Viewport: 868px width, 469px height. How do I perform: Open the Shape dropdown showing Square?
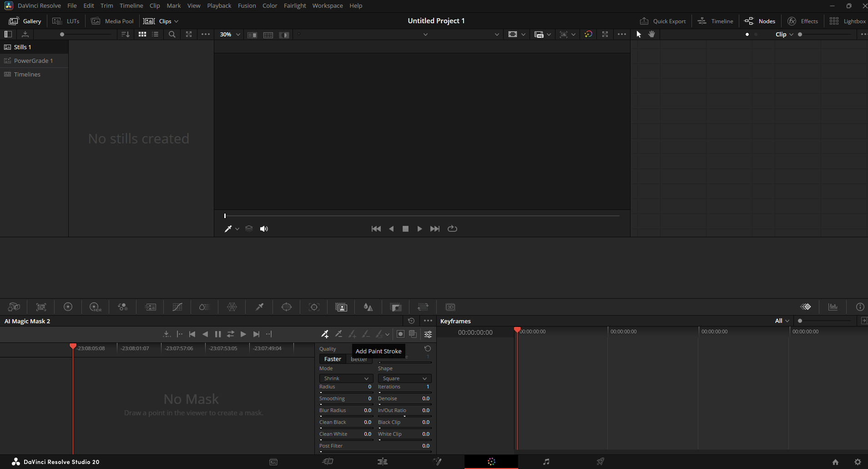[x=404, y=378]
